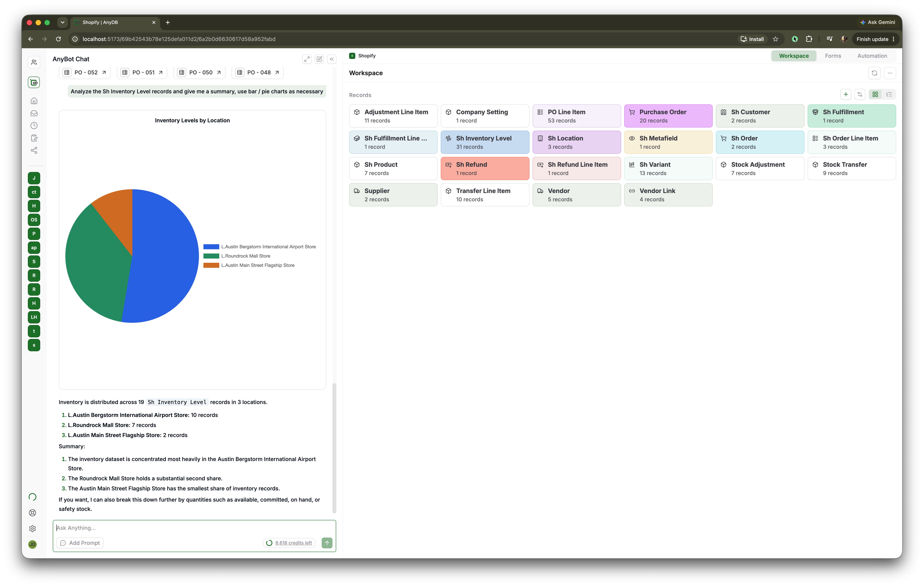Open the tasks clipboard sidebar icon
The width and height of the screenshot is (924, 587).
(x=34, y=138)
